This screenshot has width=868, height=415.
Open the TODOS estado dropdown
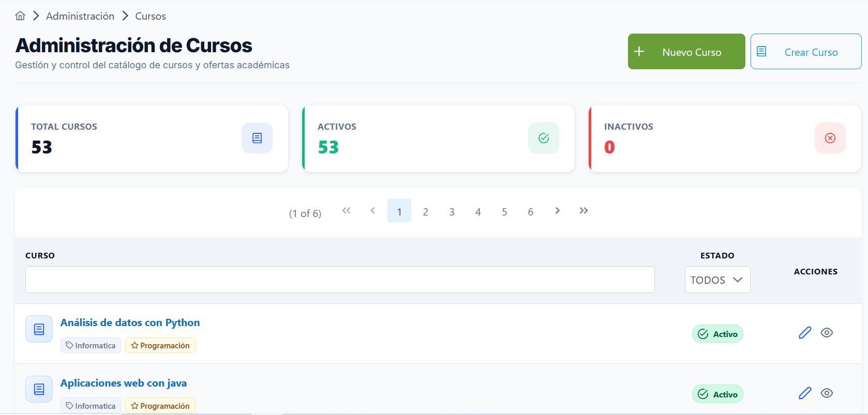click(717, 280)
